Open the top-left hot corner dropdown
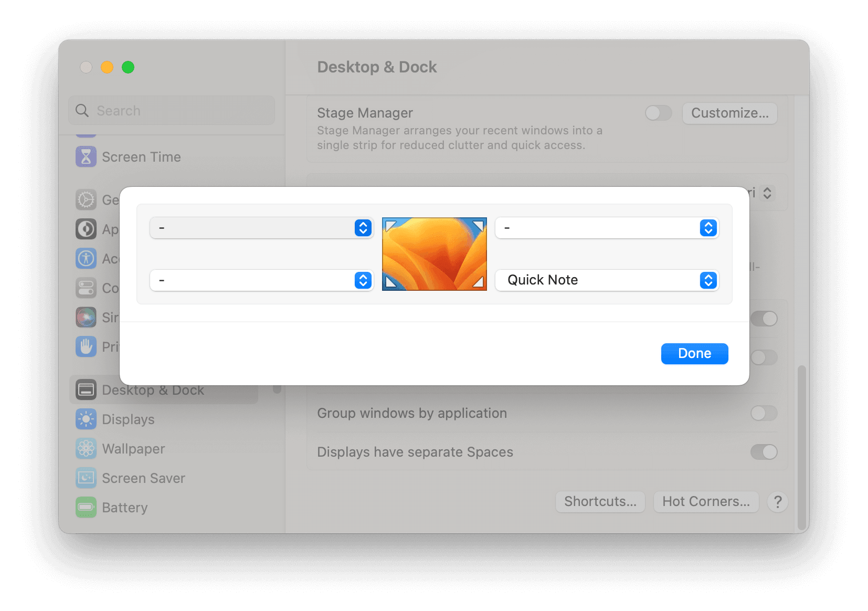The width and height of the screenshot is (868, 611). click(x=261, y=228)
